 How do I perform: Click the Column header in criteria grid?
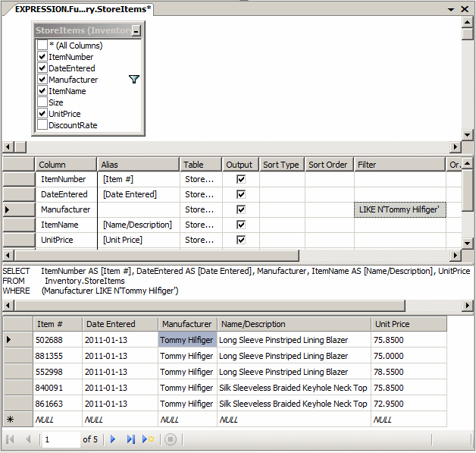coord(66,165)
